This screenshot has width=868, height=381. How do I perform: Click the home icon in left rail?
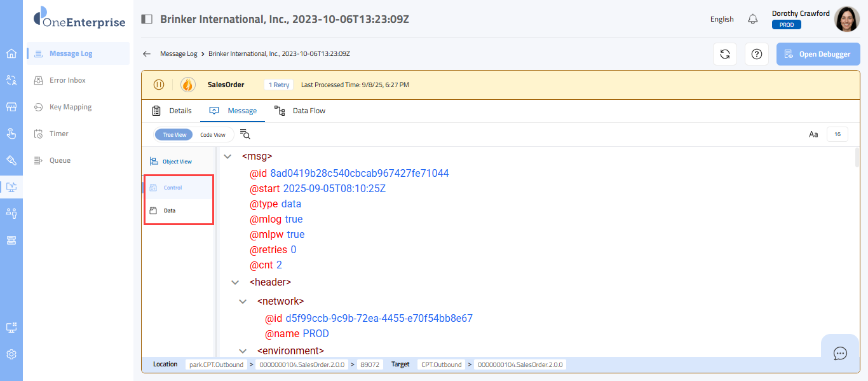[11, 53]
